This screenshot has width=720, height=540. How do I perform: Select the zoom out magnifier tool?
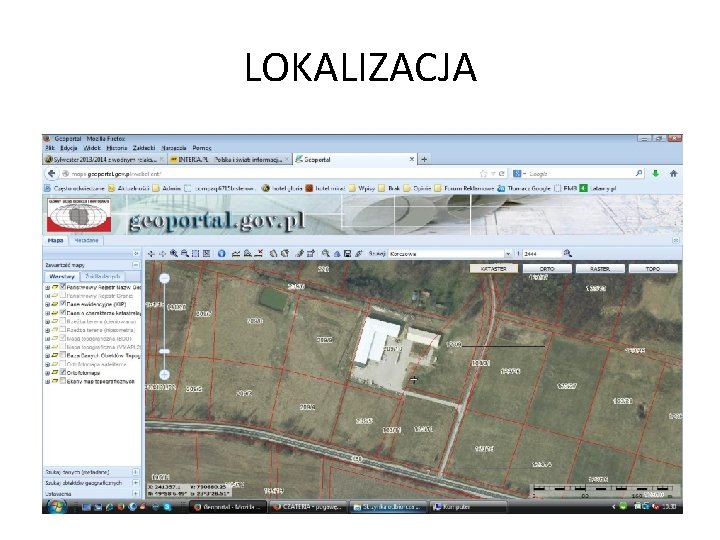(x=185, y=253)
